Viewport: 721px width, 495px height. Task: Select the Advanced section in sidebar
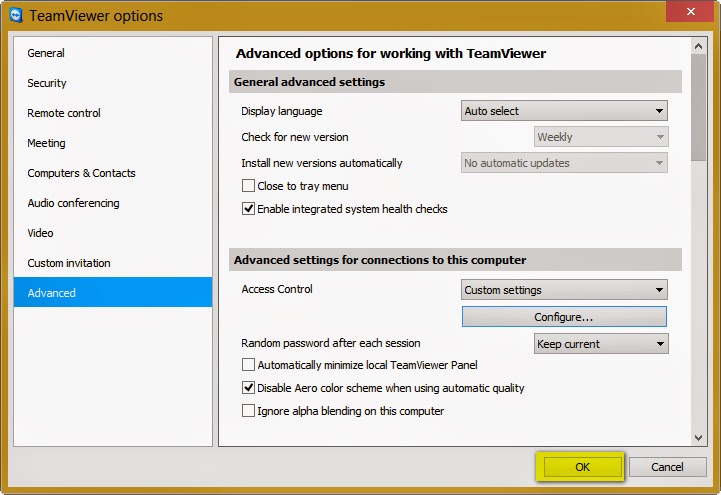(x=113, y=292)
